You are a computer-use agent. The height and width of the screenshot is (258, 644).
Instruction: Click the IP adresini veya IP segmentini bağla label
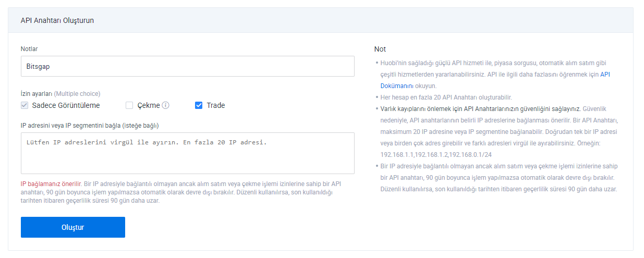90,126
